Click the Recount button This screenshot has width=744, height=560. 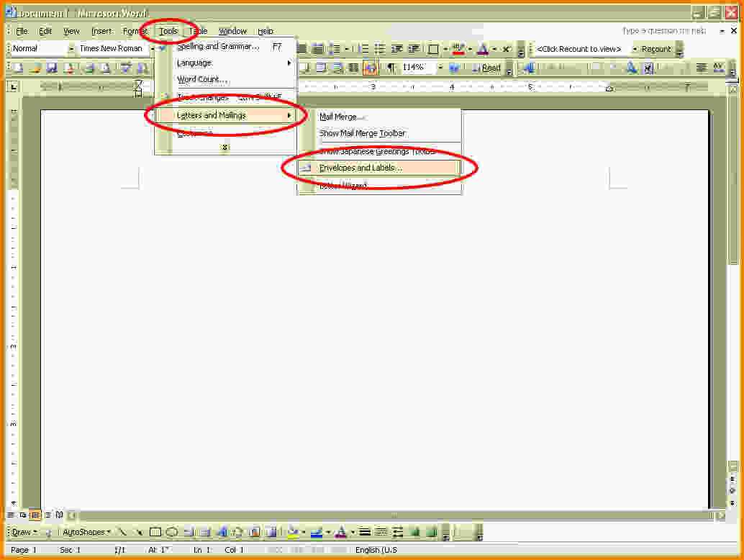656,49
